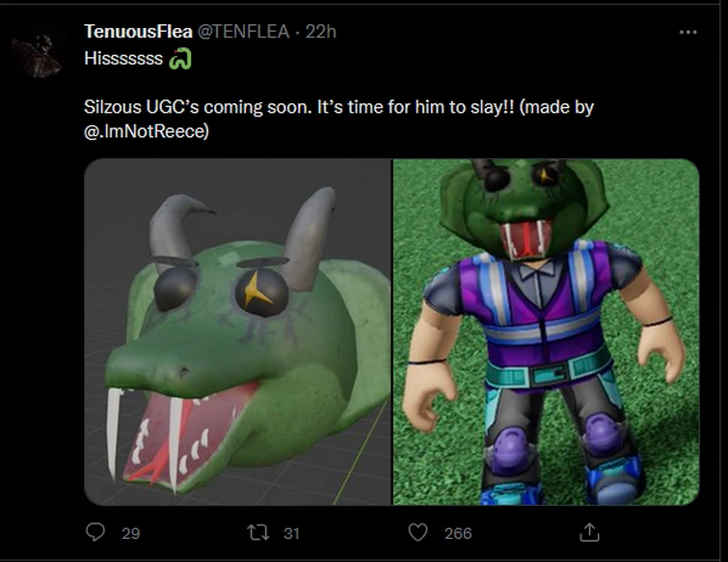Image resolution: width=728 pixels, height=562 pixels.
Task: Click the retweet count 31
Action: pos(292,533)
